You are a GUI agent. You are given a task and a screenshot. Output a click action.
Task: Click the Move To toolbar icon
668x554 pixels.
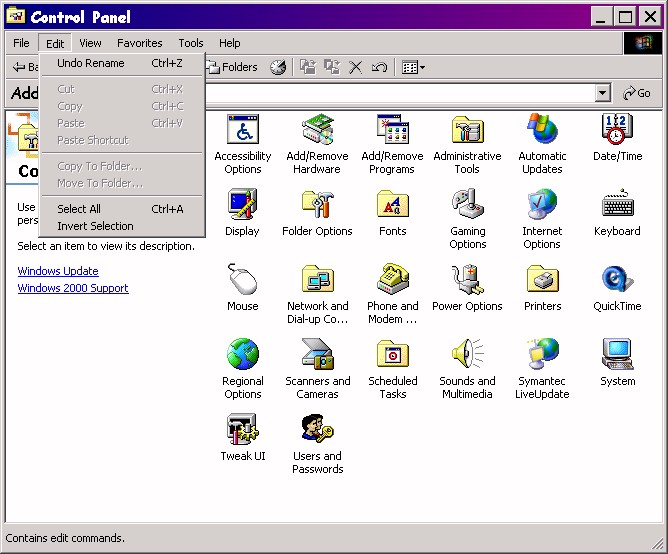point(308,67)
